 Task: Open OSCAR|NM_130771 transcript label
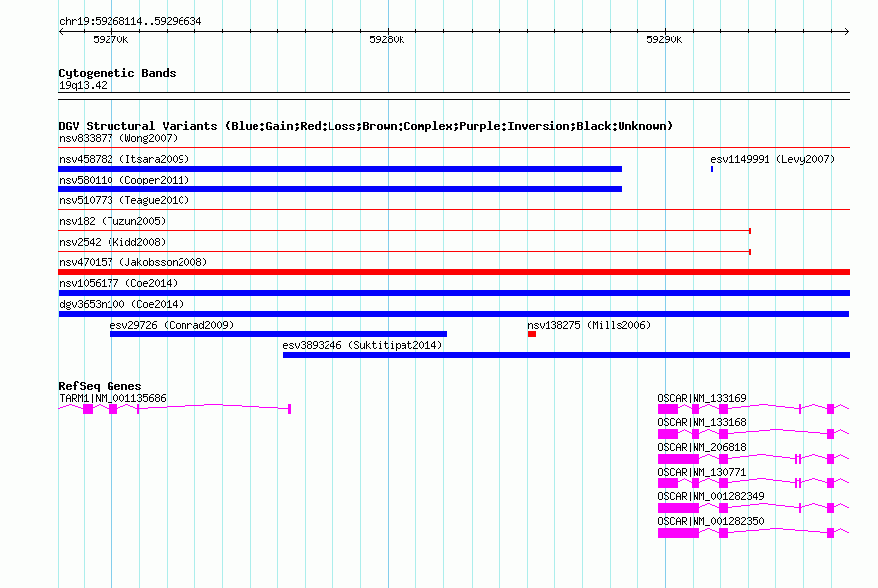[701, 473]
